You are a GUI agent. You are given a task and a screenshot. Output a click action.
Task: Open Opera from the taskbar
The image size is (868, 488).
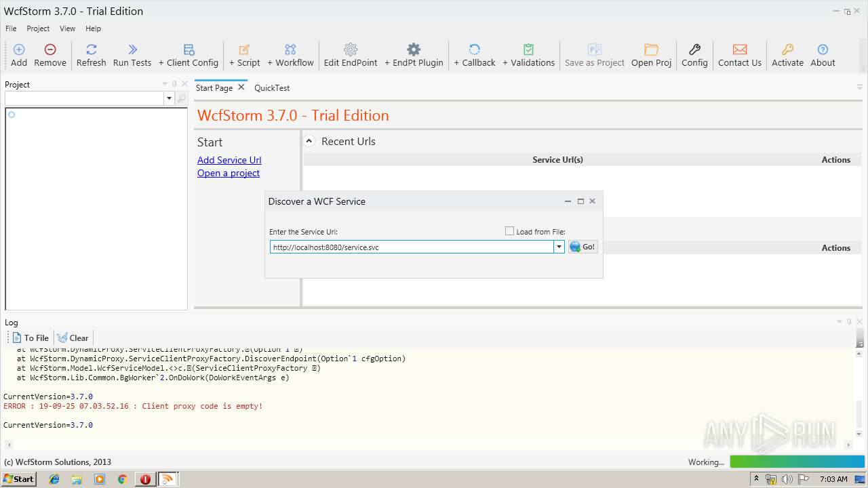[x=145, y=479]
